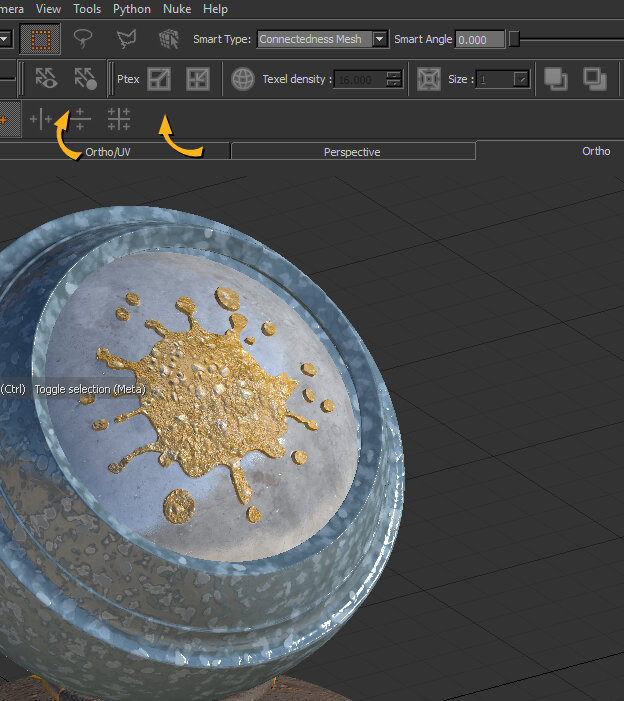Choose the lasso selection tool
Image resolution: width=624 pixels, height=701 pixels.
point(84,39)
